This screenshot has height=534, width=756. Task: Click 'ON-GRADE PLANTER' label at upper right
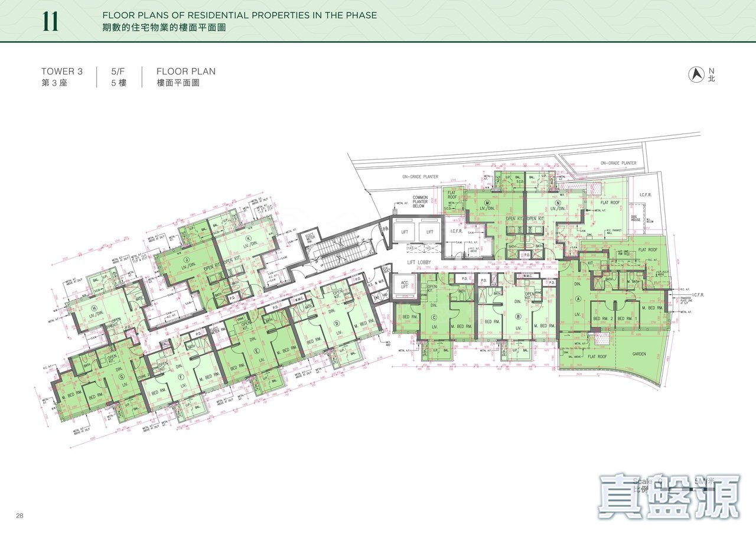(x=618, y=163)
